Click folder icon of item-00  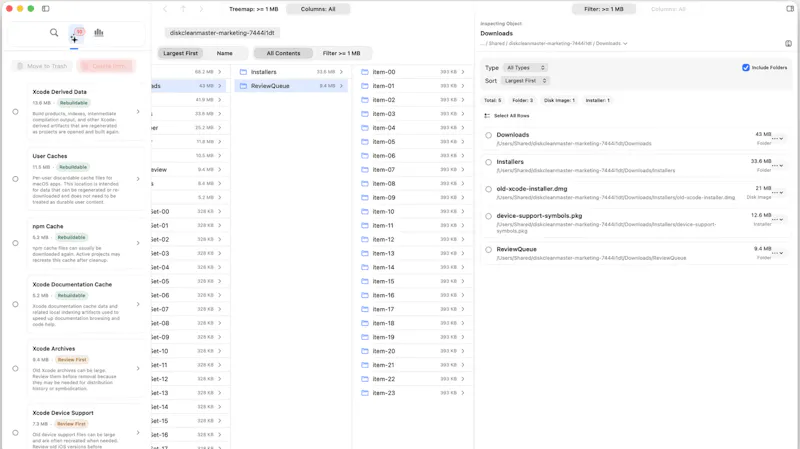[x=365, y=72]
